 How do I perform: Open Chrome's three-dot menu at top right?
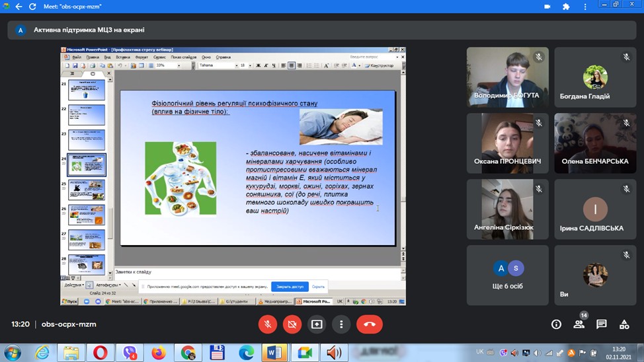pyautogui.click(x=585, y=7)
